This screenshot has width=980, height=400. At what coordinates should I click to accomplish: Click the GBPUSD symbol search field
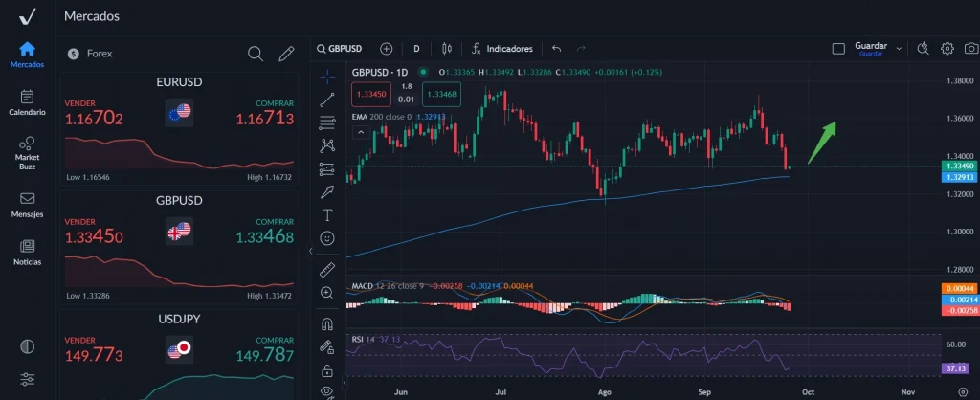(x=343, y=48)
